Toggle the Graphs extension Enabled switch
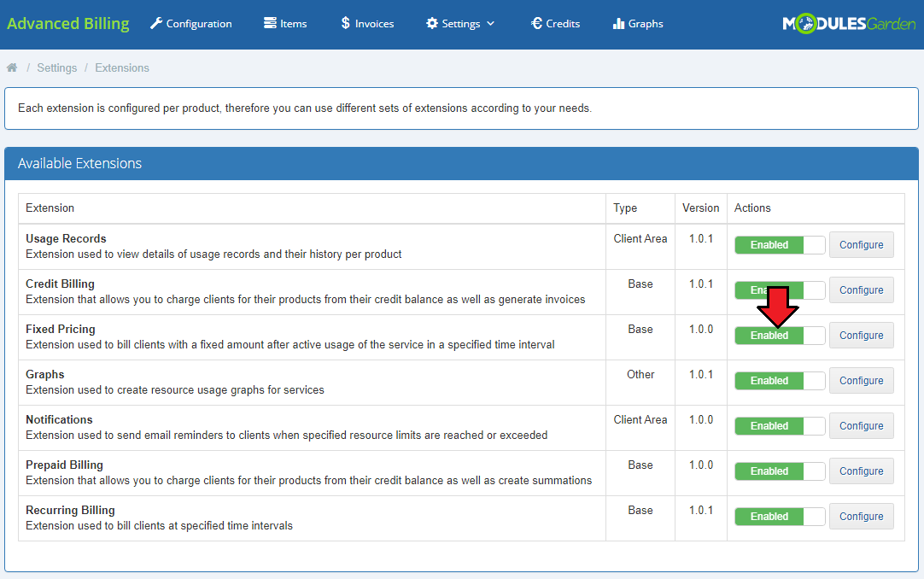This screenshot has height=579, width=924. [x=780, y=381]
